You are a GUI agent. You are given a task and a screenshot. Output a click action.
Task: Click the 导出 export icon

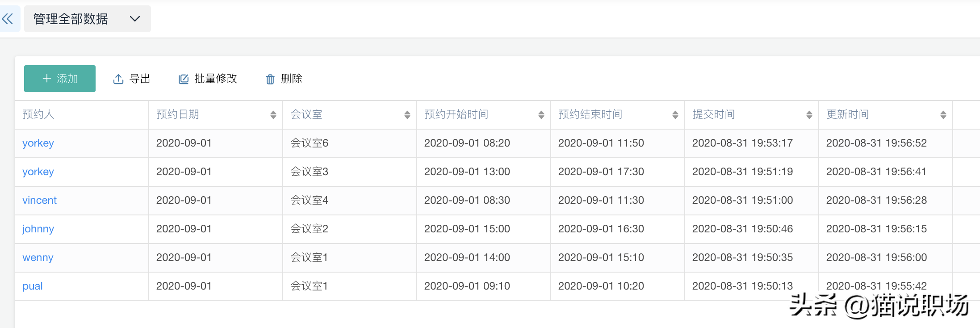coord(118,79)
